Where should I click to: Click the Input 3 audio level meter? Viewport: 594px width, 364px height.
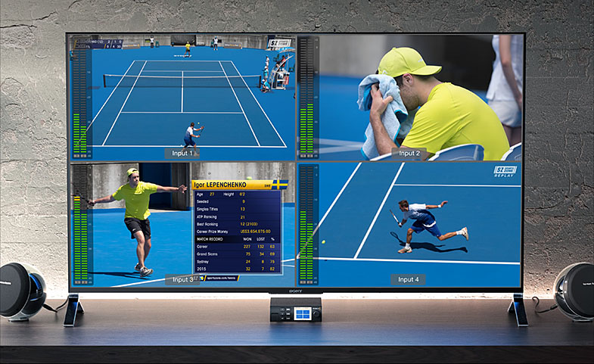(81, 225)
